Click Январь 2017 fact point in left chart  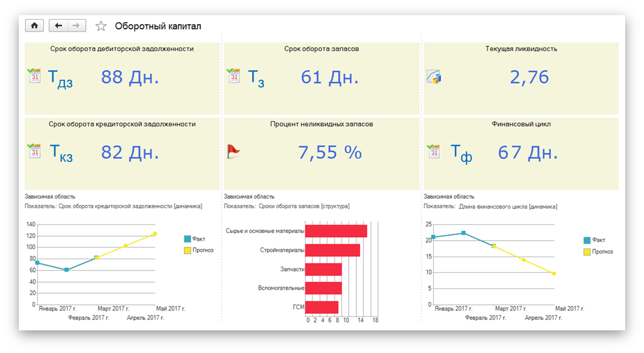[37, 263]
